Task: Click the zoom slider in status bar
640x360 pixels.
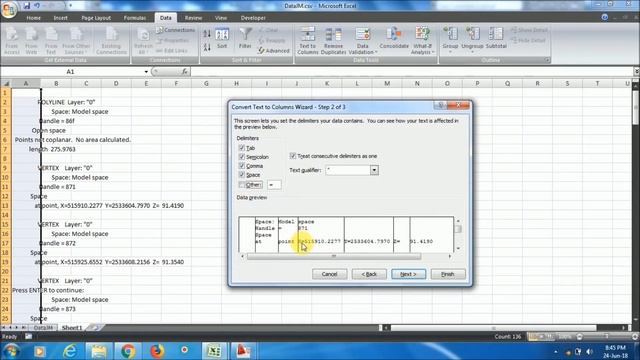Action: point(606,337)
